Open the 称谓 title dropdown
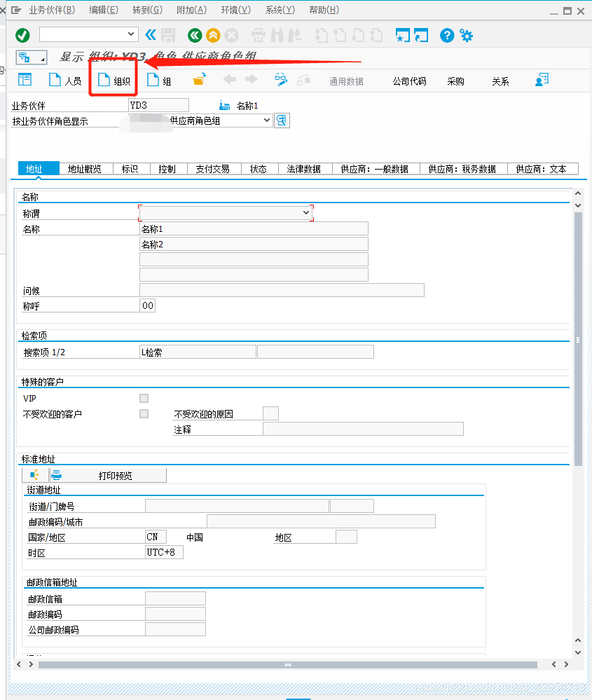592x700 pixels. tap(306, 212)
